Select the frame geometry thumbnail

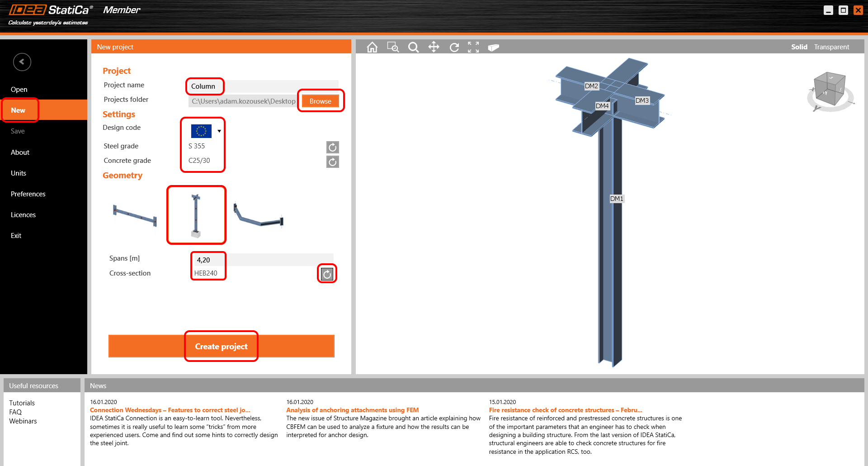[x=259, y=214]
